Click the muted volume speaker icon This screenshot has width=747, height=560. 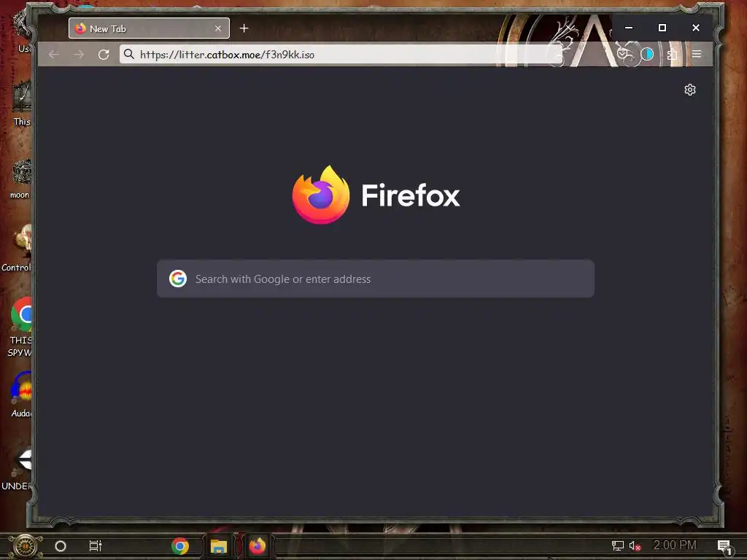635,545
